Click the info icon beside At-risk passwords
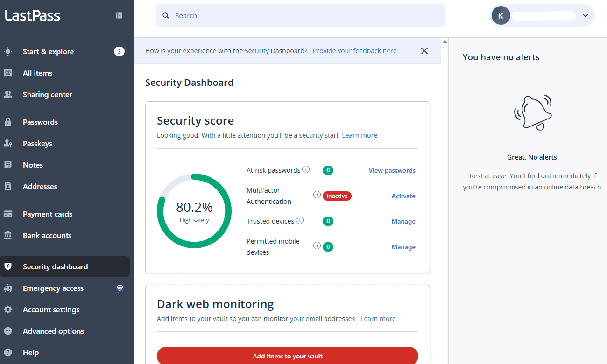Viewport: 607px width, 364px height. click(306, 169)
